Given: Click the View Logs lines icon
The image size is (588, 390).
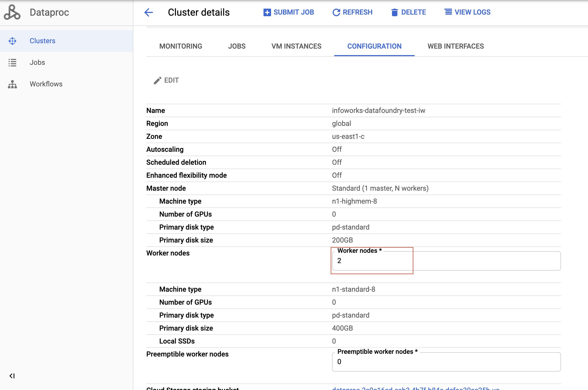Looking at the screenshot, I should coord(448,12).
